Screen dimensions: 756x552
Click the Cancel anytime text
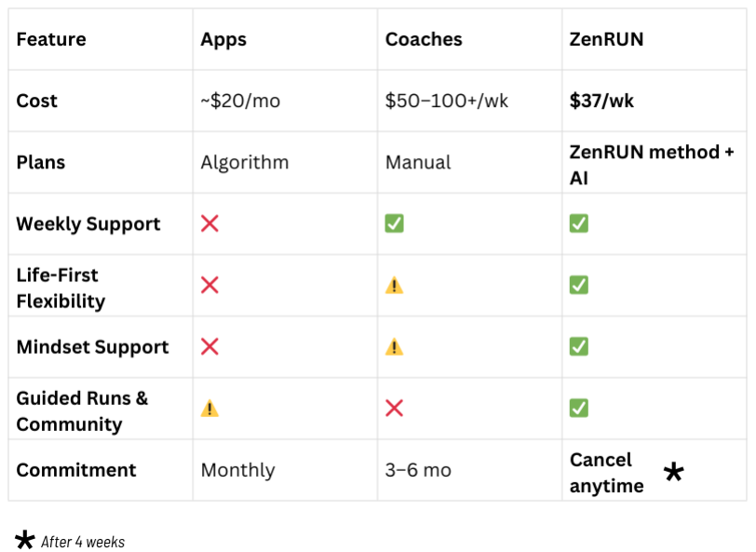click(606, 473)
